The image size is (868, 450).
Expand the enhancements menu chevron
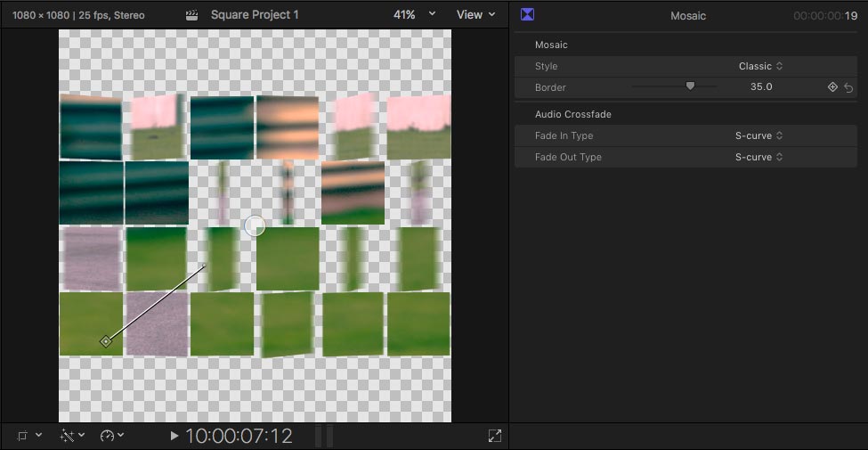(81, 435)
